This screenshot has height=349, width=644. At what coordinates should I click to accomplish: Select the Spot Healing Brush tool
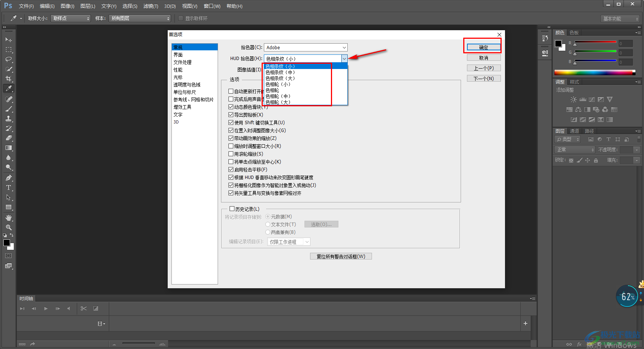(x=9, y=99)
